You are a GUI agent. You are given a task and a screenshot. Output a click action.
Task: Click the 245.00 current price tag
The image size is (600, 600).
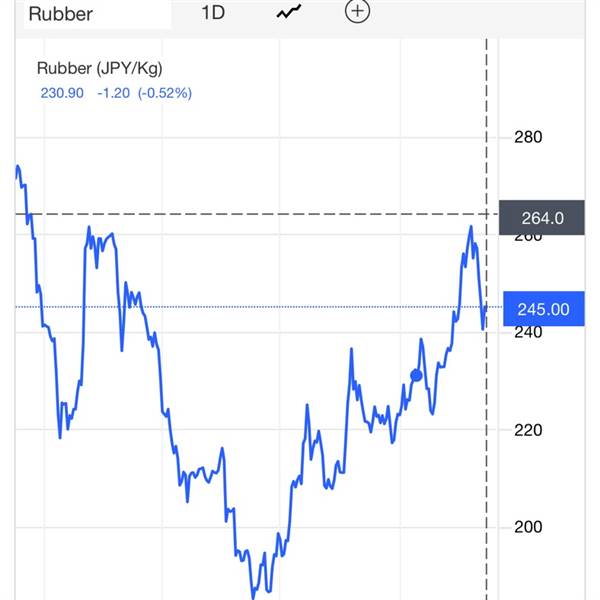543,309
